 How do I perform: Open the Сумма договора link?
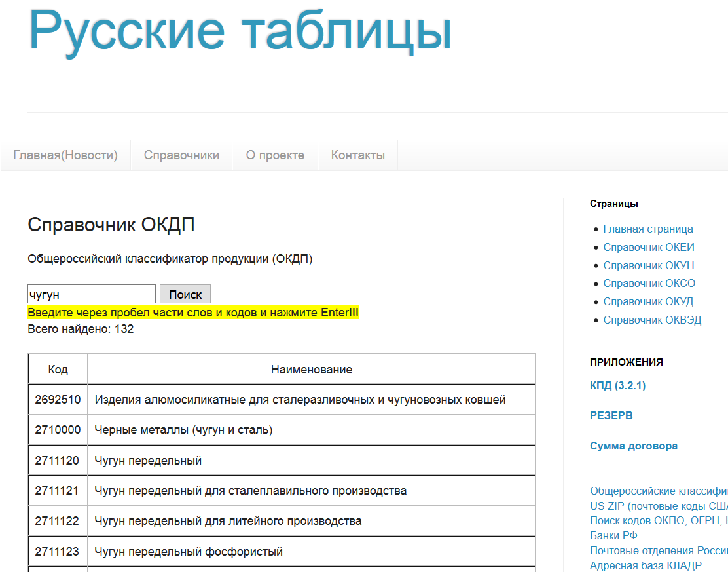pyautogui.click(x=633, y=445)
